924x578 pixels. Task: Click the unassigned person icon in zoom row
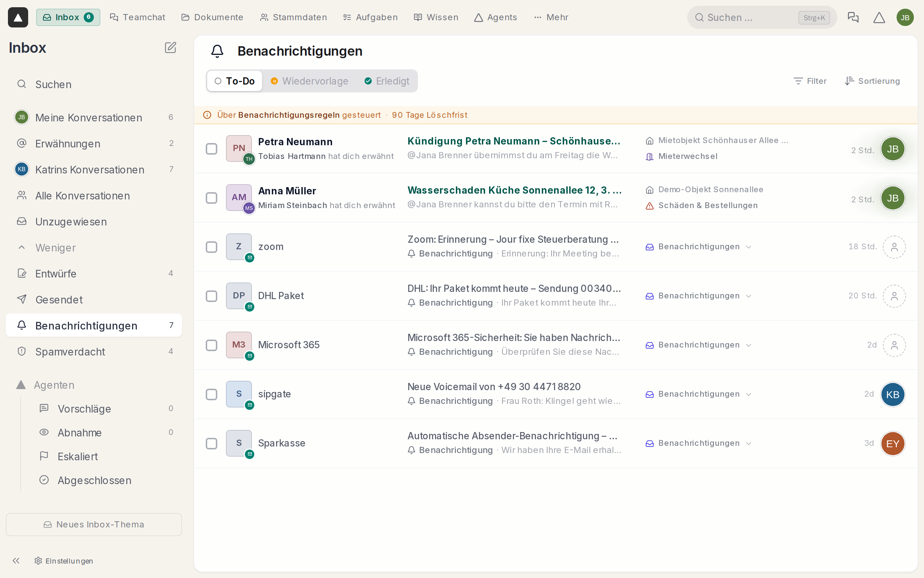point(894,247)
